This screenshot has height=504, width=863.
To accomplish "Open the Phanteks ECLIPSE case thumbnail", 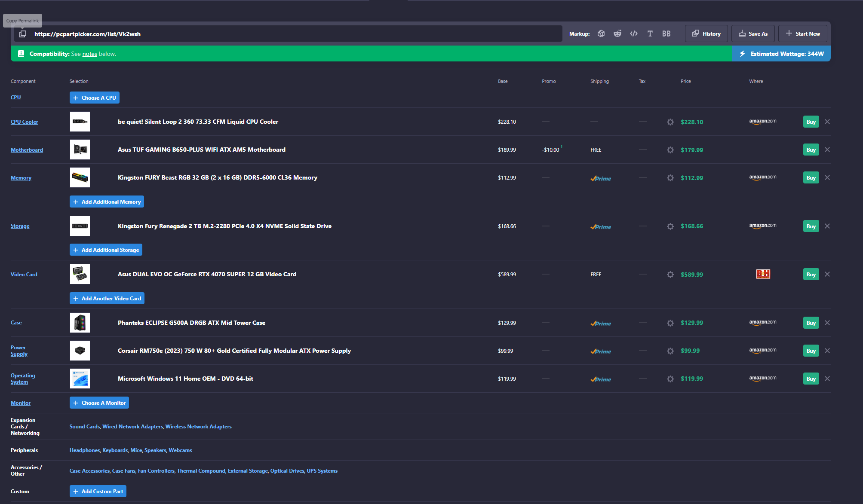I will pyautogui.click(x=80, y=323).
